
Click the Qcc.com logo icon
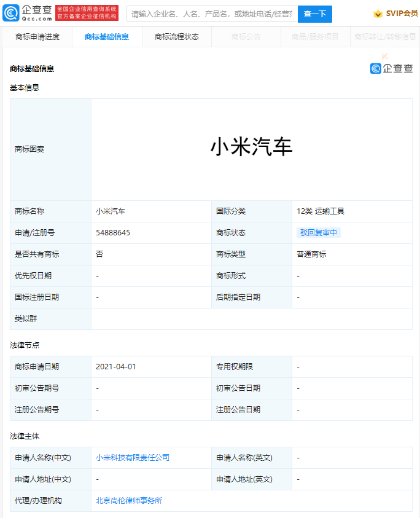pos(11,14)
